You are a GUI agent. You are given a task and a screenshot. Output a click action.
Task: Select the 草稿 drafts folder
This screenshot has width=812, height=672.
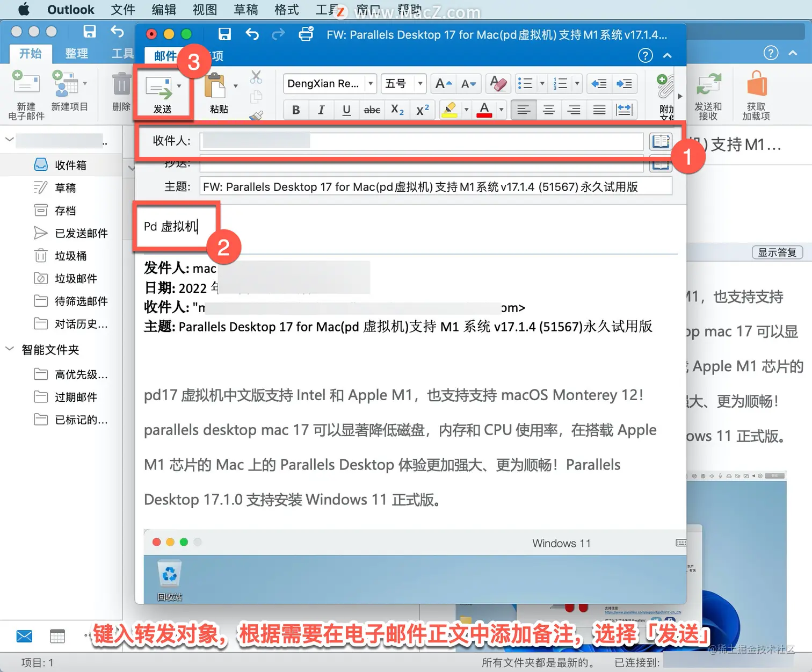click(61, 187)
